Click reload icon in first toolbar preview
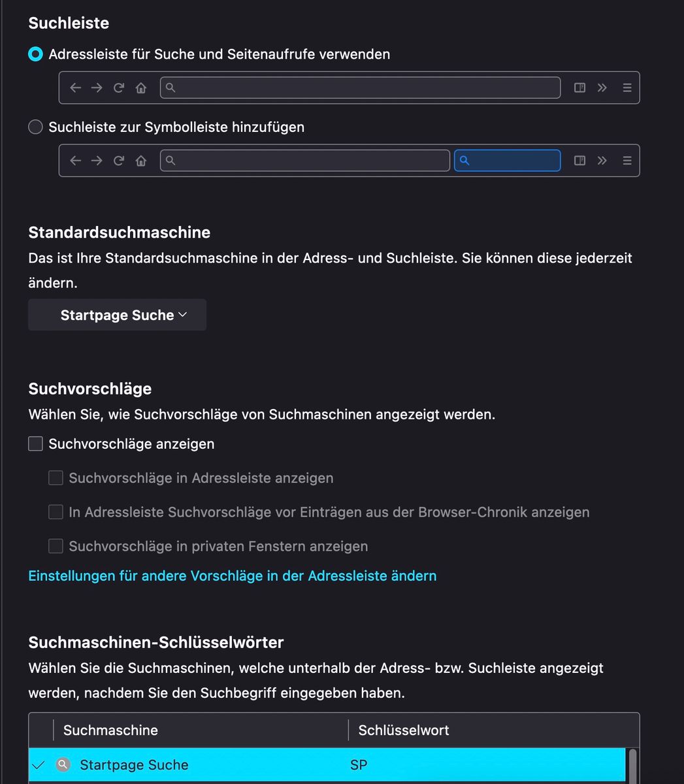The width and height of the screenshot is (684, 784). (119, 88)
